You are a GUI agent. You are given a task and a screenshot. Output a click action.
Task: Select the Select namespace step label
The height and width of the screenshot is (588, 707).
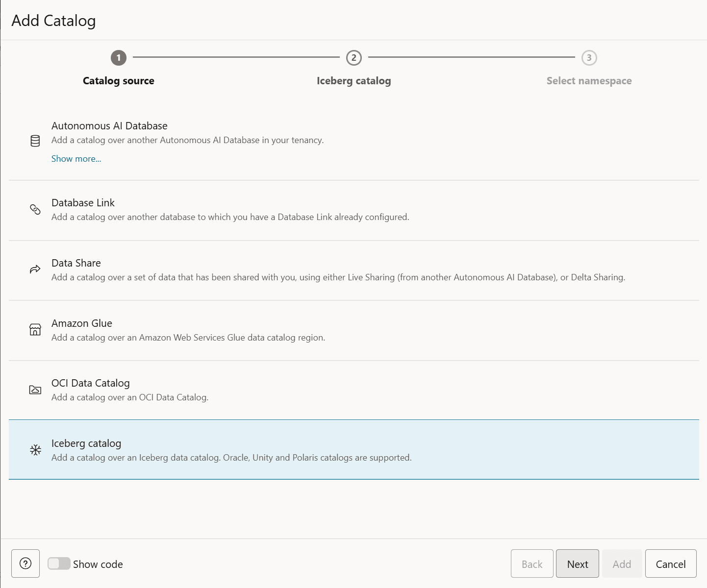(x=589, y=81)
